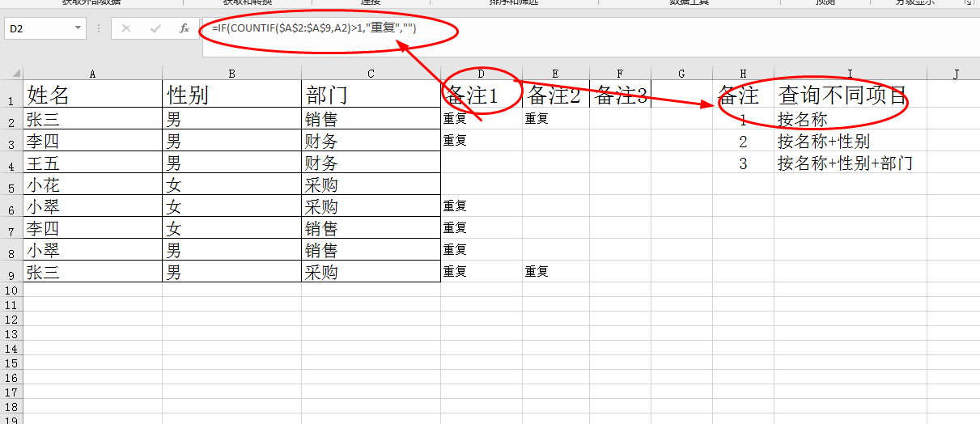
Task: Click cell 小翠 in row 8
Action: click(92, 250)
